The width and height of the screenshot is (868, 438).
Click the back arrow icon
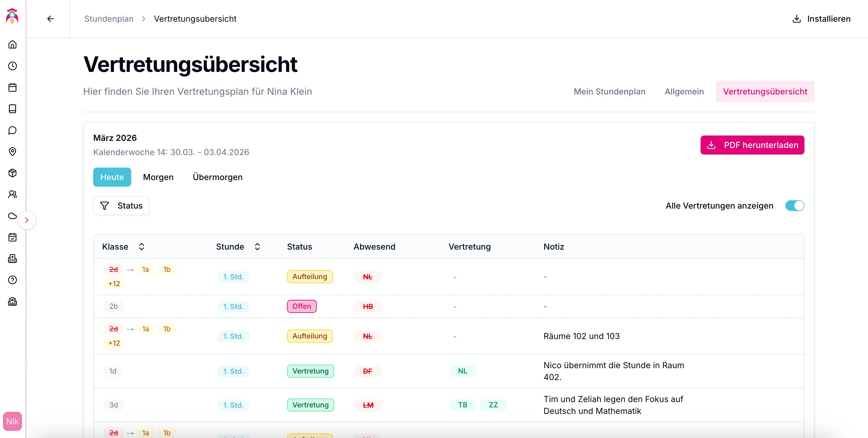50,19
